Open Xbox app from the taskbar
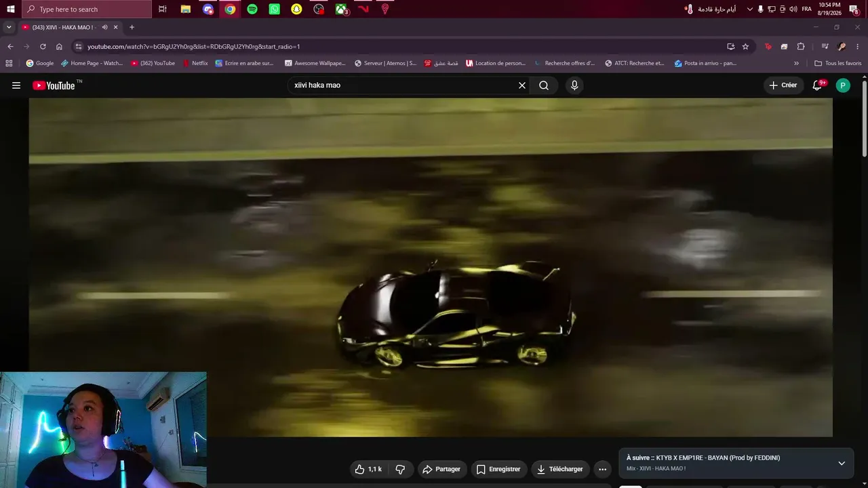Viewport: 868px width, 488px height. pyautogui.click(x=341, y=9)
